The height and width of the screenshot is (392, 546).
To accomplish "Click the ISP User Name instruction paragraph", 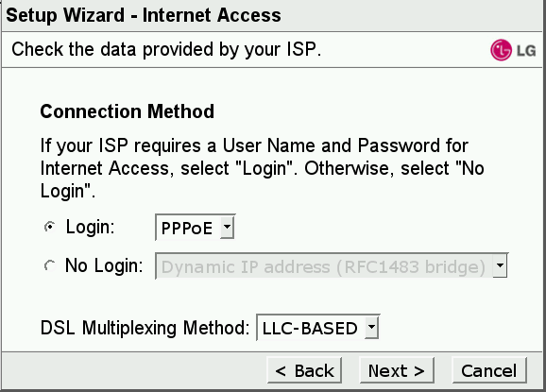I will tap(262, 168).
